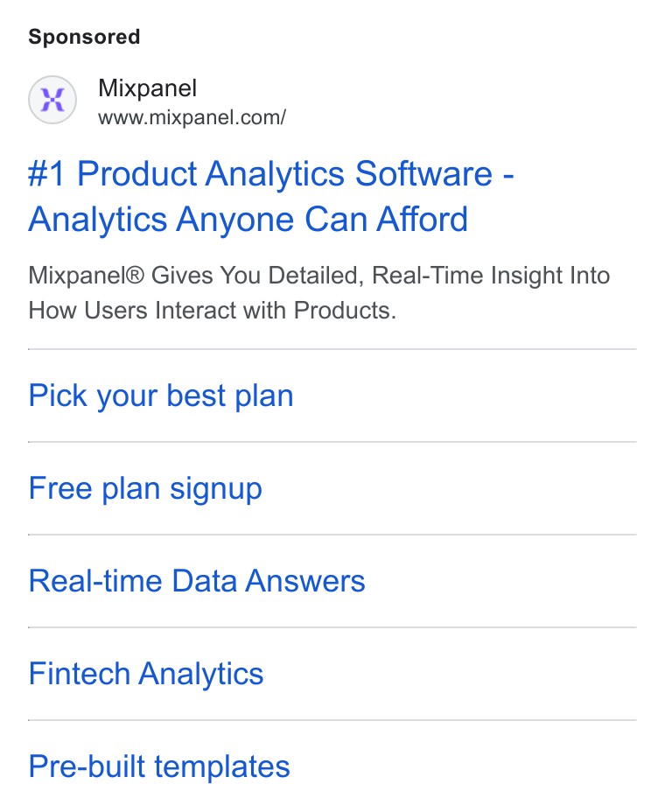Click the 'Analytics Anyone Can Afford' headline line

pos(248,219)
